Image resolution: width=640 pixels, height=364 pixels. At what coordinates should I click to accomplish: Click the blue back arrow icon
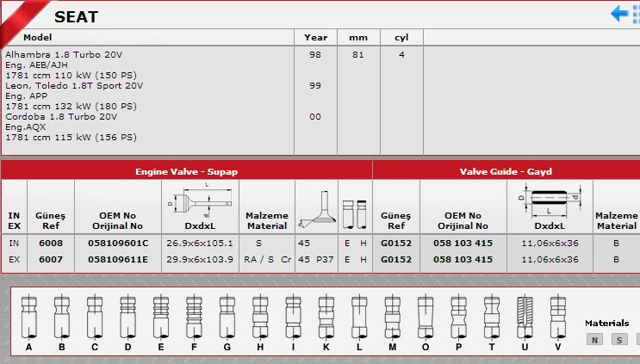[618, 14]
